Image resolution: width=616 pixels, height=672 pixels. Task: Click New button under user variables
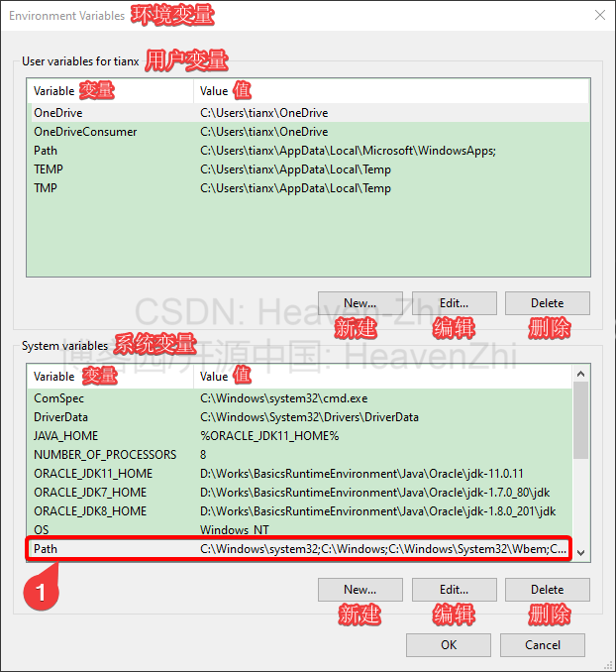coord(360,303)
